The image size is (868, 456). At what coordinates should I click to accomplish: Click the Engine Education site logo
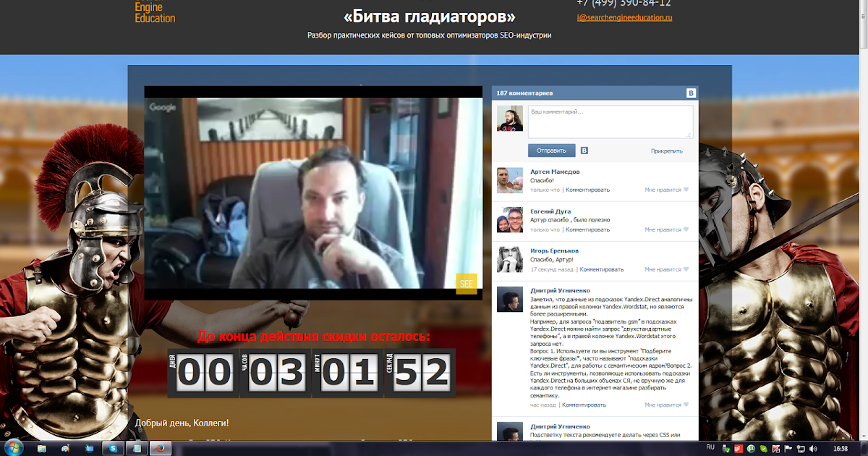155,11
